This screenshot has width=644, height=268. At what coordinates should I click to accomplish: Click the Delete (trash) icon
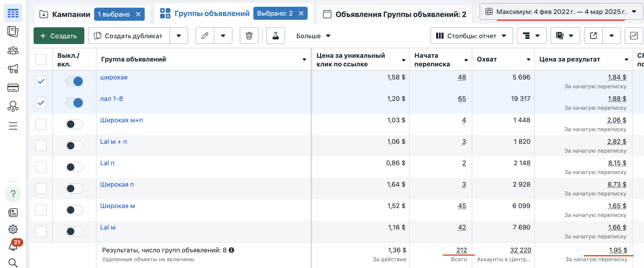click(x=249, y=36)
